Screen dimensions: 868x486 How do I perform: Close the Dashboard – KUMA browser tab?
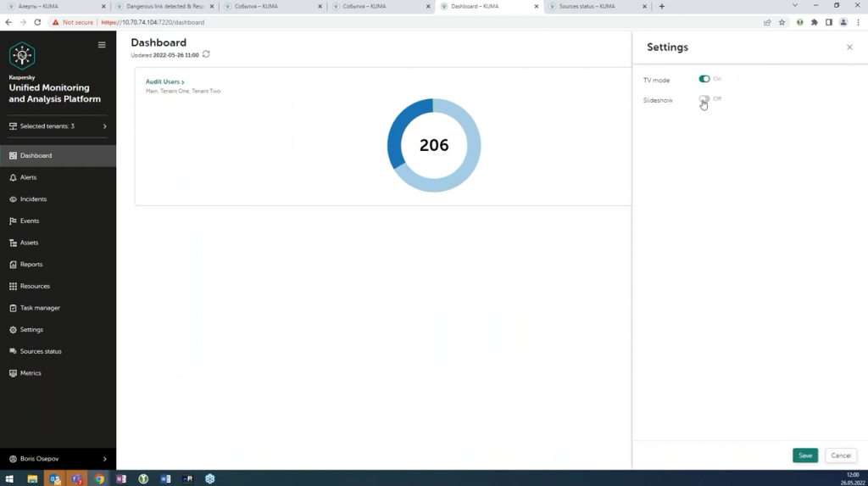click(536, 6)
